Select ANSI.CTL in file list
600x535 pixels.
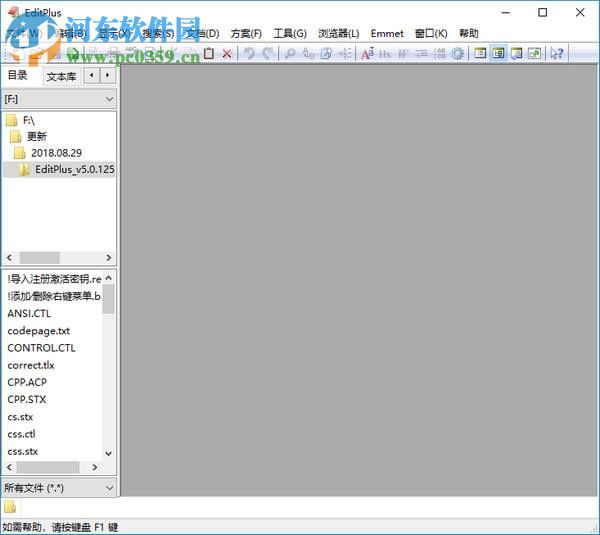coord(29,313)
